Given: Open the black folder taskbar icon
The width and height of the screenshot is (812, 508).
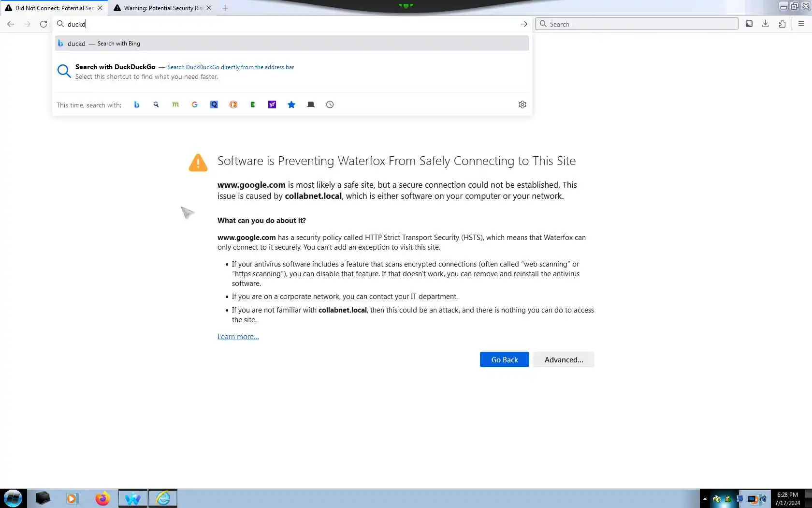Looking at the screenshot, I should point(43,498).
